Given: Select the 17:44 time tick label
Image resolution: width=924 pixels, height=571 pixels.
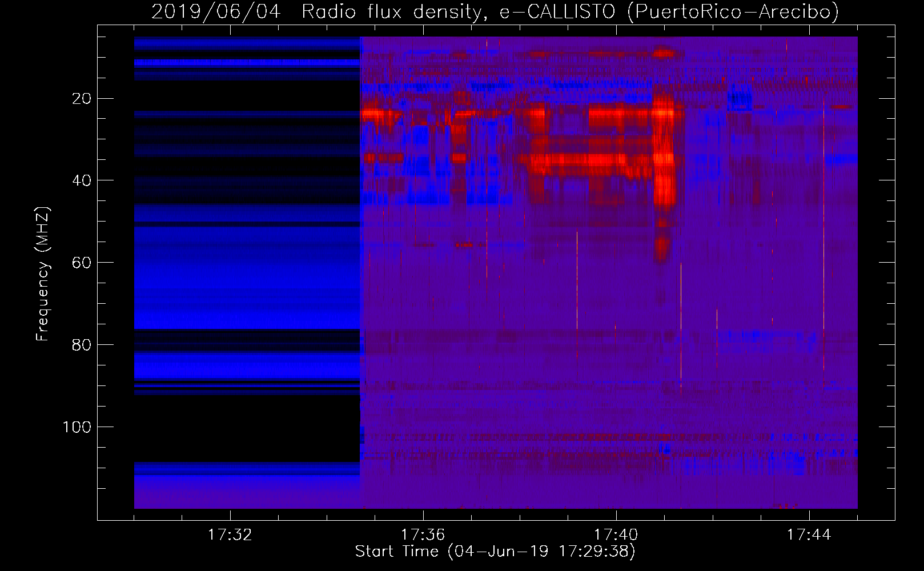Looking at the screenshot, I should pos(809,535).
